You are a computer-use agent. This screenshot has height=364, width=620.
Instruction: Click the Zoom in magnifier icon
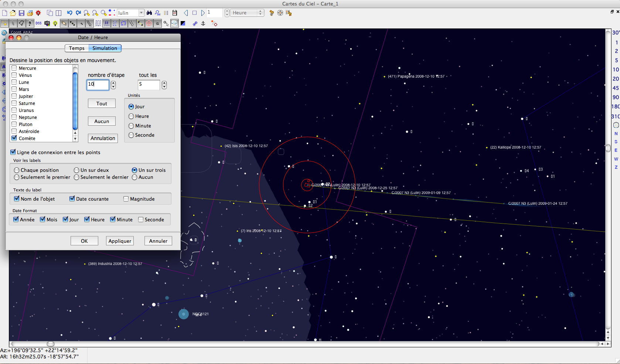click(x=87, y=13)
